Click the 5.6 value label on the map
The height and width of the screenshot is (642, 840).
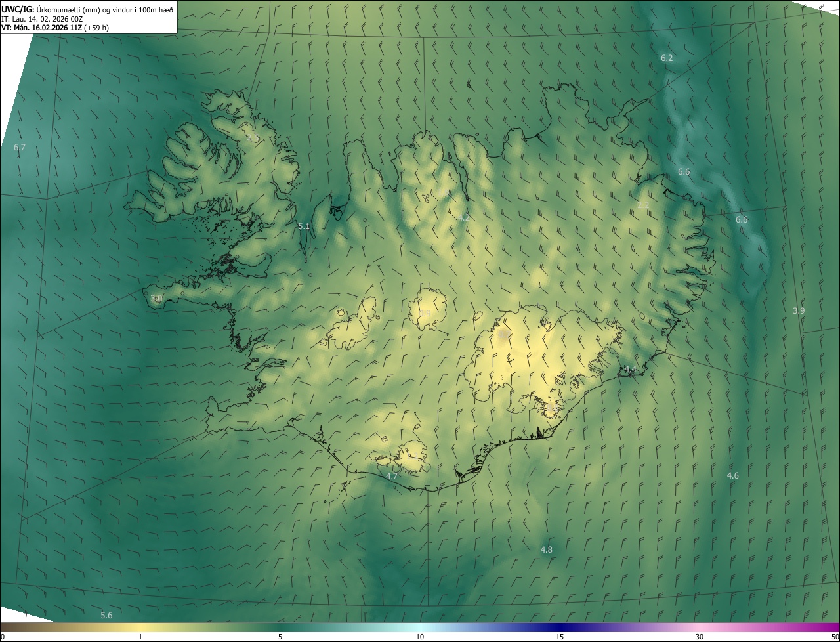[x=106, y=616]
